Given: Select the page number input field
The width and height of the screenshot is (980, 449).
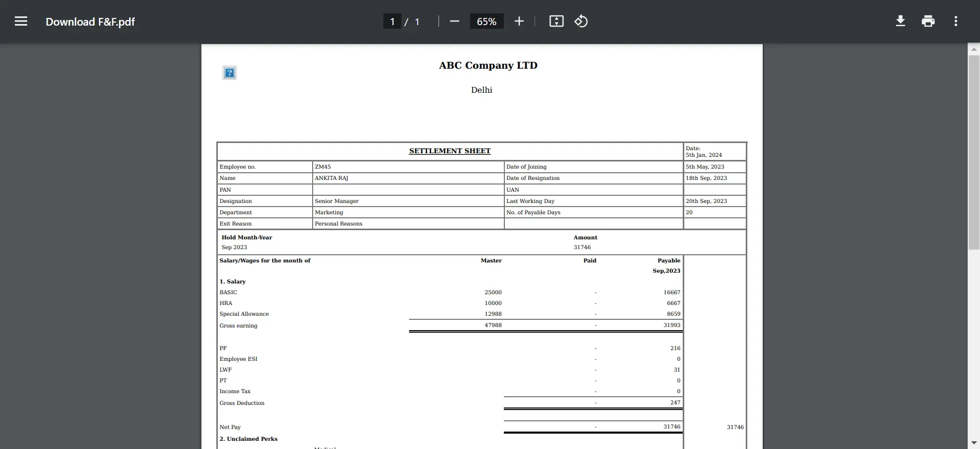Looking at the screenshot, I should tap(392, 22).
